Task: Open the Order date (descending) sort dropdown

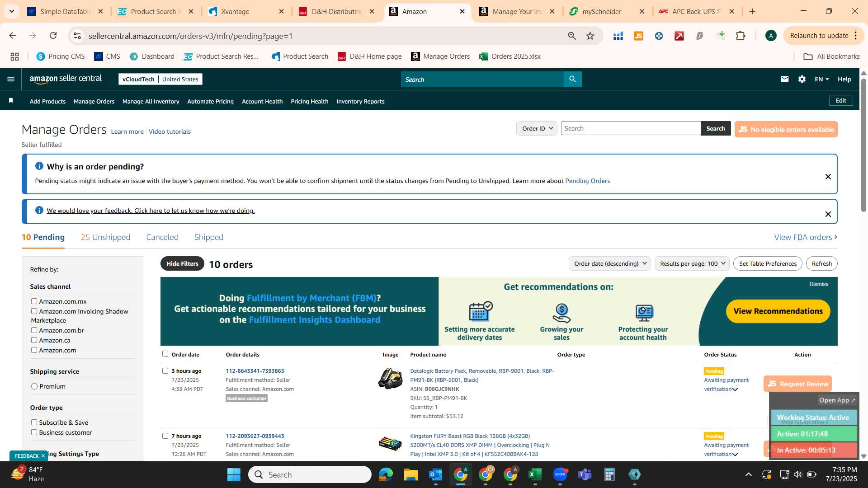Action: click(x=609, y=263)
